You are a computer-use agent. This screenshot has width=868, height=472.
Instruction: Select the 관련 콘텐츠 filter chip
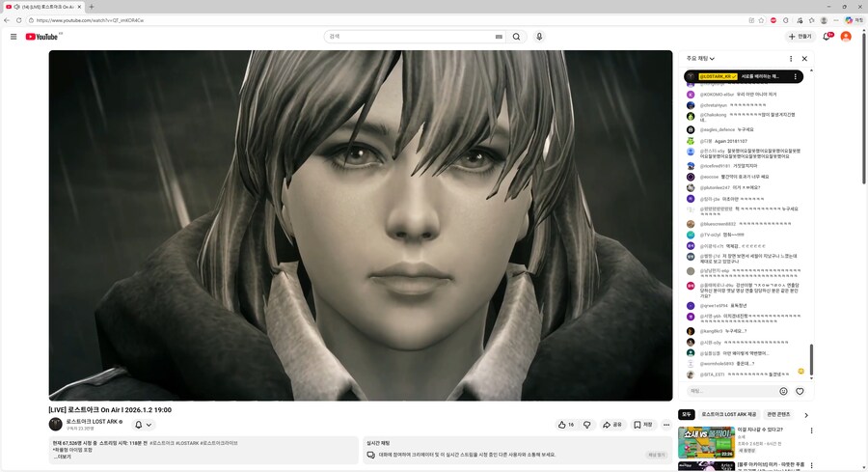(777, 414)
